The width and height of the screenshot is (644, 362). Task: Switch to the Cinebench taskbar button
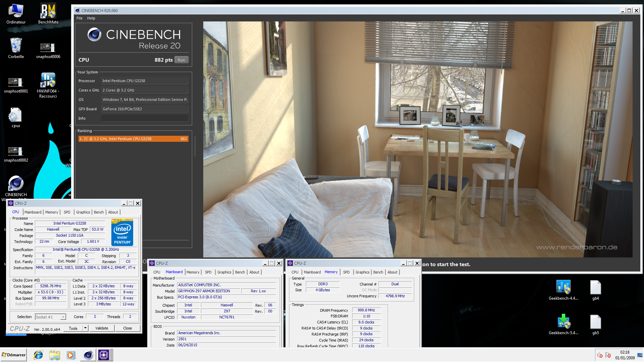pos(88,355)
